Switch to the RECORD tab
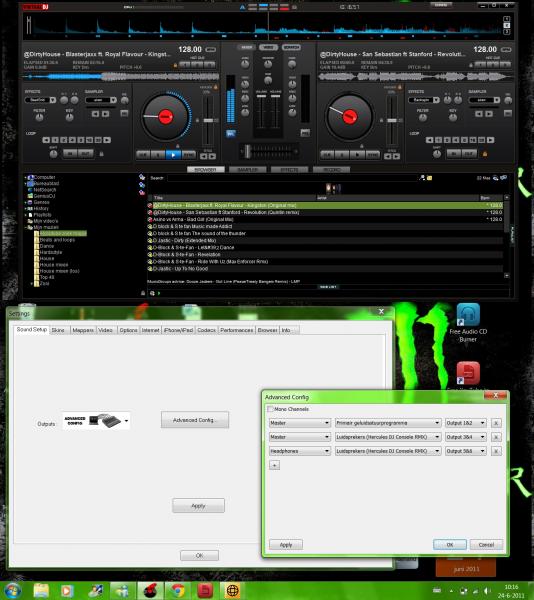The image size is (534, 600). pos(331,170)
